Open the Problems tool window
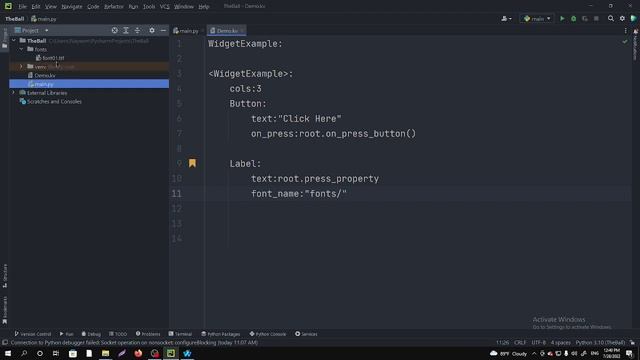The height and width of the screenshot is (360, 640). pos(148,334)
